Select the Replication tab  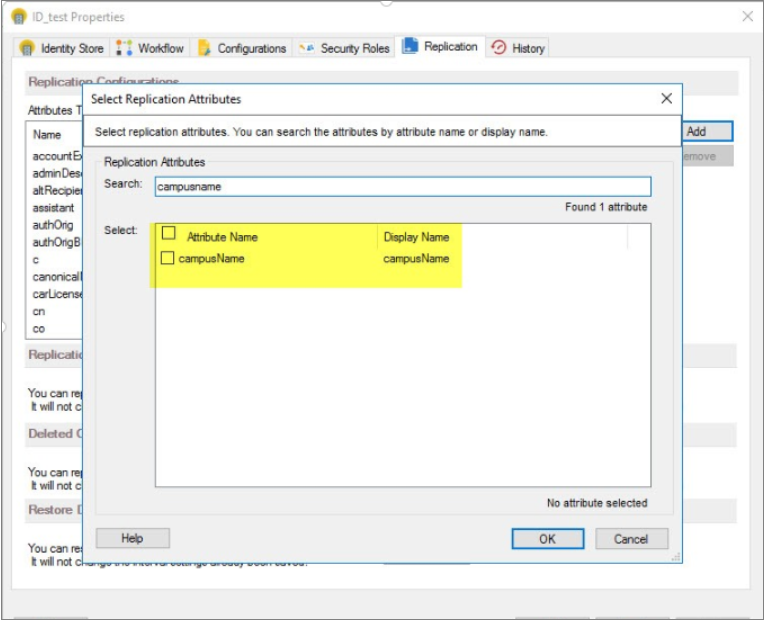click(439, 46)
